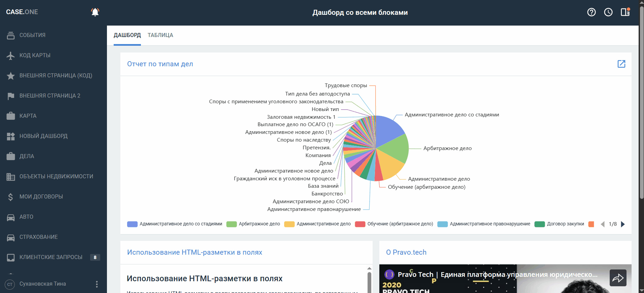644x293 pixels.
Task: Toggle legend swatch Обучение (арбитражное дело)
Action: [360, 224]
